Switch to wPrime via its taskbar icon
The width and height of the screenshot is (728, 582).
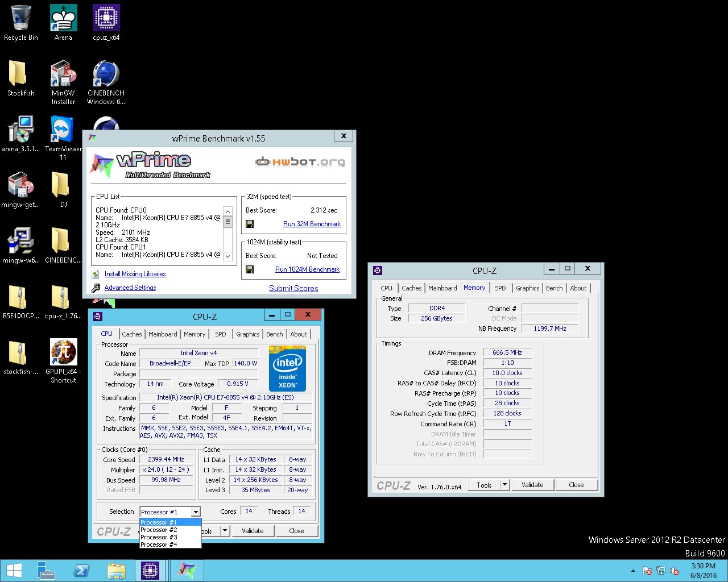click(187, 571)
